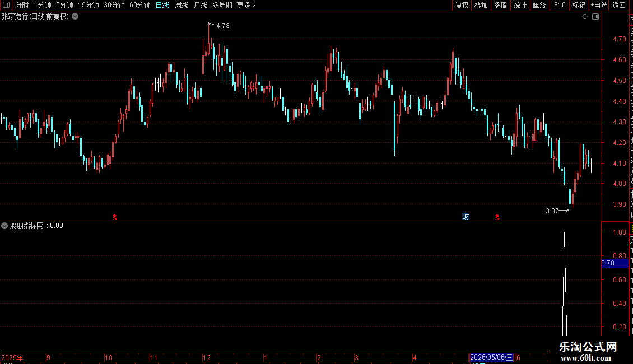
Task: Click the month 10 marker on time axis
Action: 108,357
